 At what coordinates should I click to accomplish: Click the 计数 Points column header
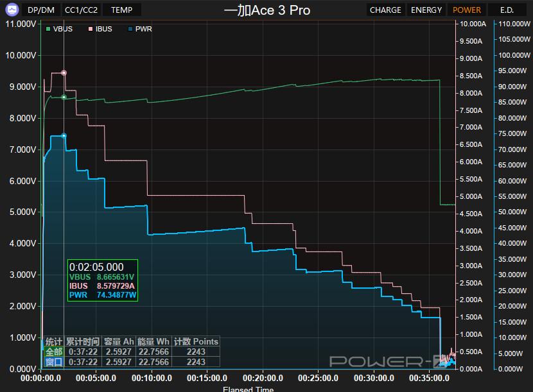(x=196, y=342)
